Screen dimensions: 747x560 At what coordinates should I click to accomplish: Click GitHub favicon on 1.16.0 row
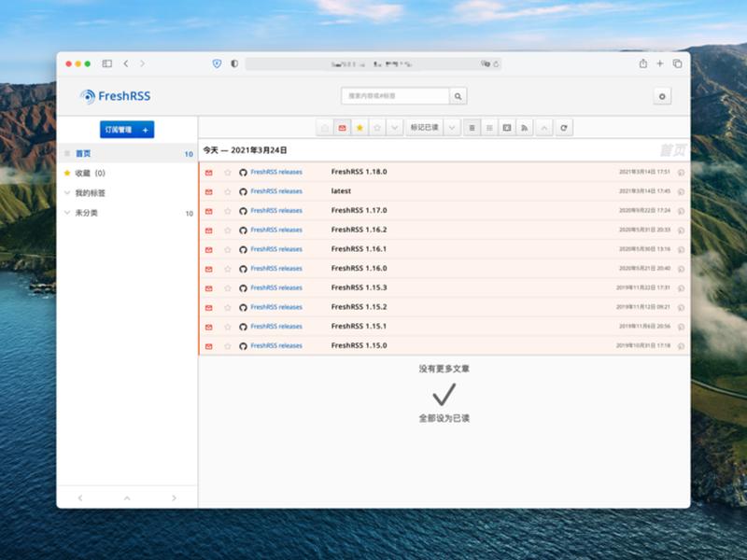[243, 269]
